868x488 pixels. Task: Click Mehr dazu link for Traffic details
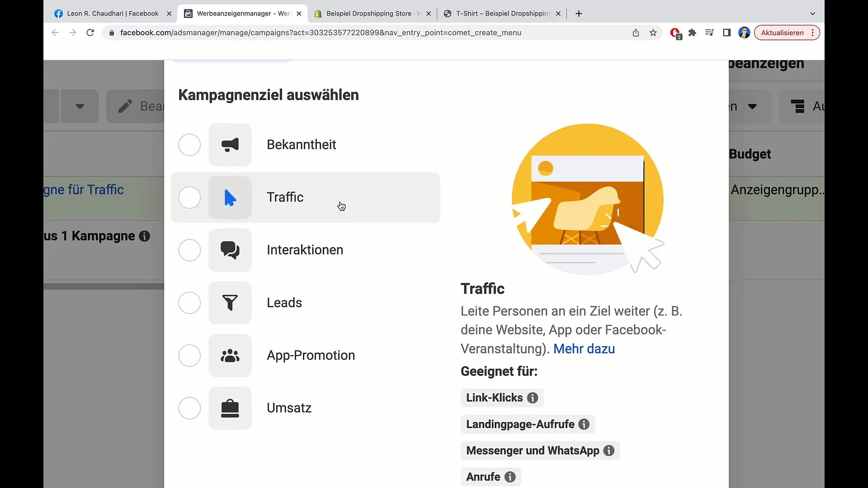pos(584,348)
